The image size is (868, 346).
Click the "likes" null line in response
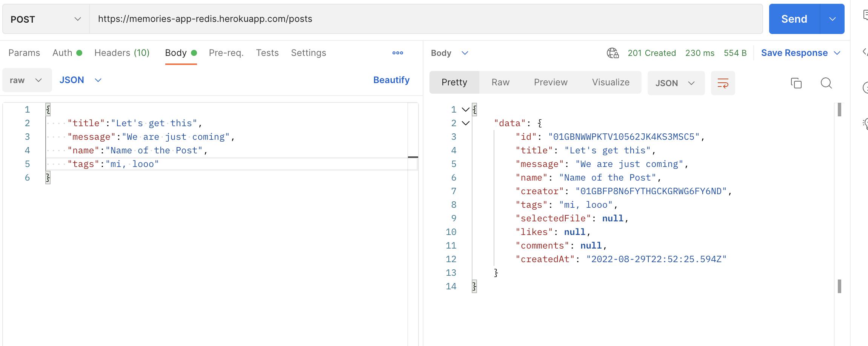click(x=553, y=232)
